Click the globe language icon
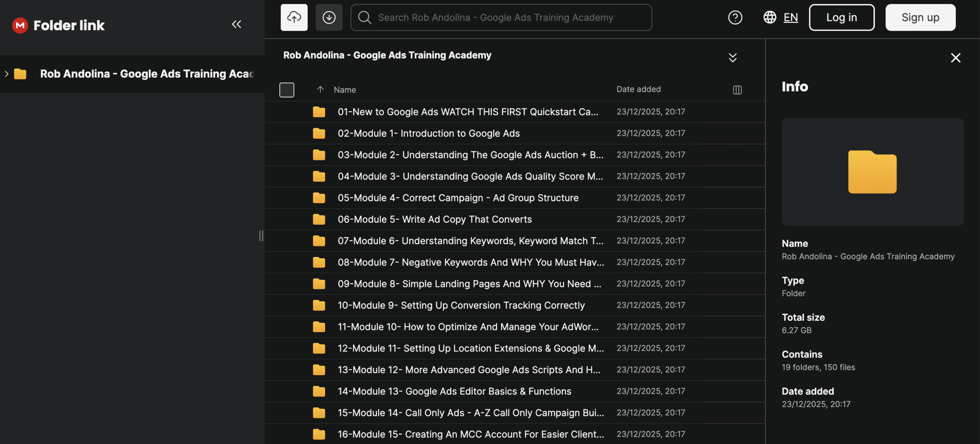 [x=769, y=18]
